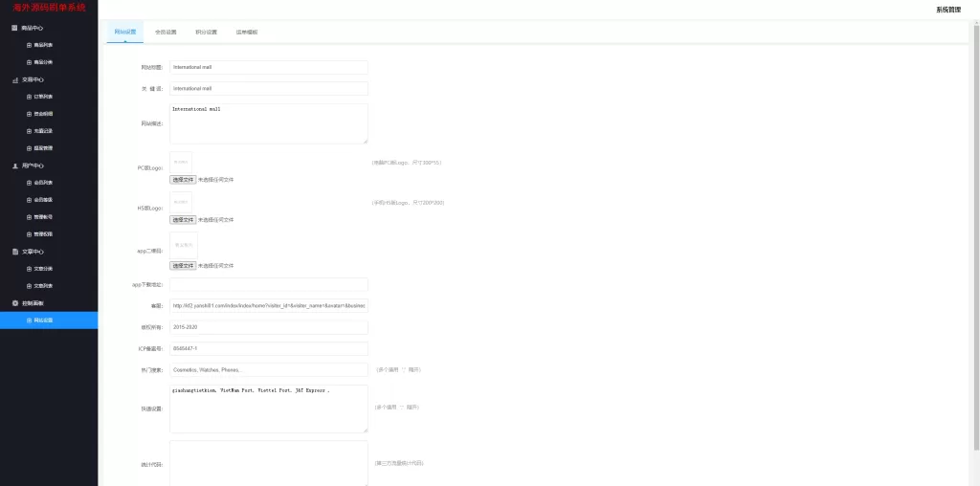The width and height of the screenshot is (980, 486).
Task: Open 系统管理 menu at top right
Action: tap(948, 10)
